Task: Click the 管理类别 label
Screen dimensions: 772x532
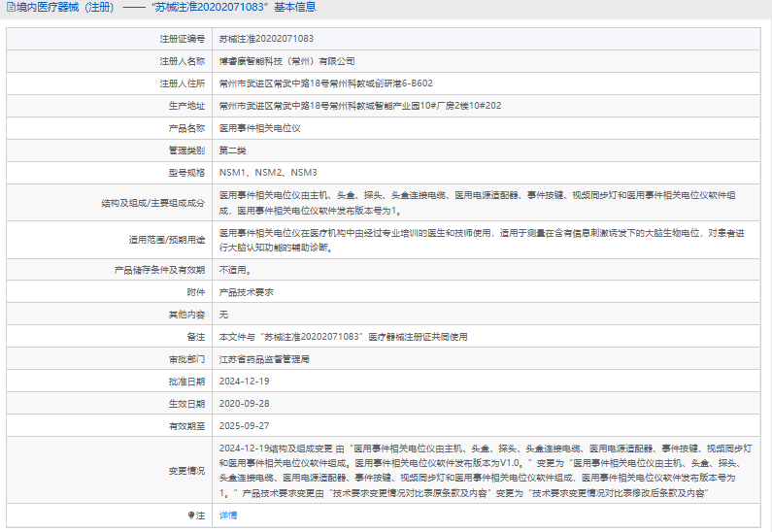Action: coord(186,150)
